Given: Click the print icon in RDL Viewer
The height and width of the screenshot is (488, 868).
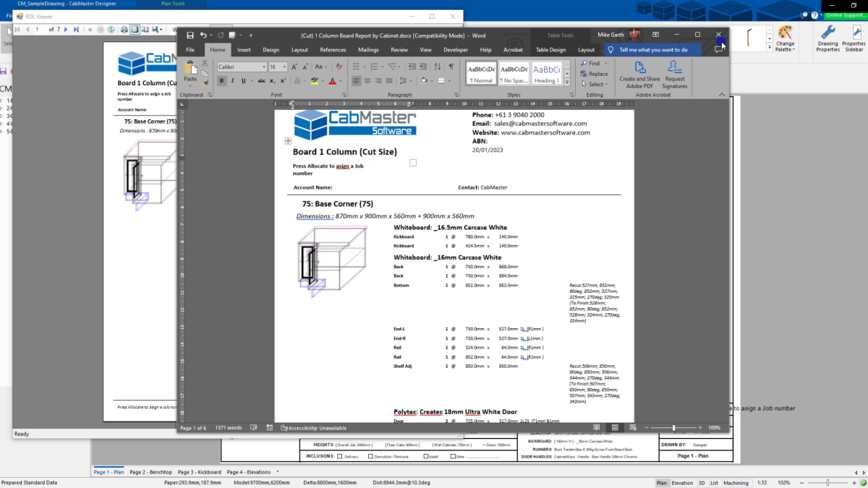Looking at the screenshot, I should click(x=124, y=30).
